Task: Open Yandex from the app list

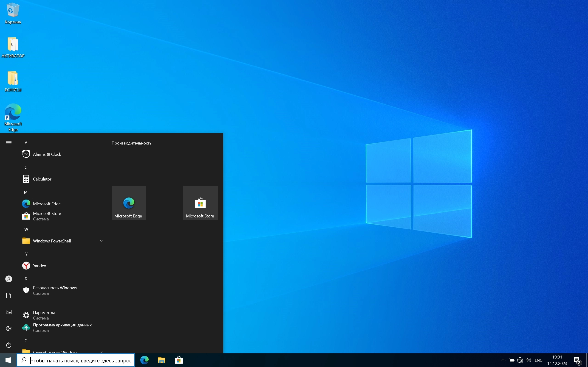Action: [x=39, y=266]
